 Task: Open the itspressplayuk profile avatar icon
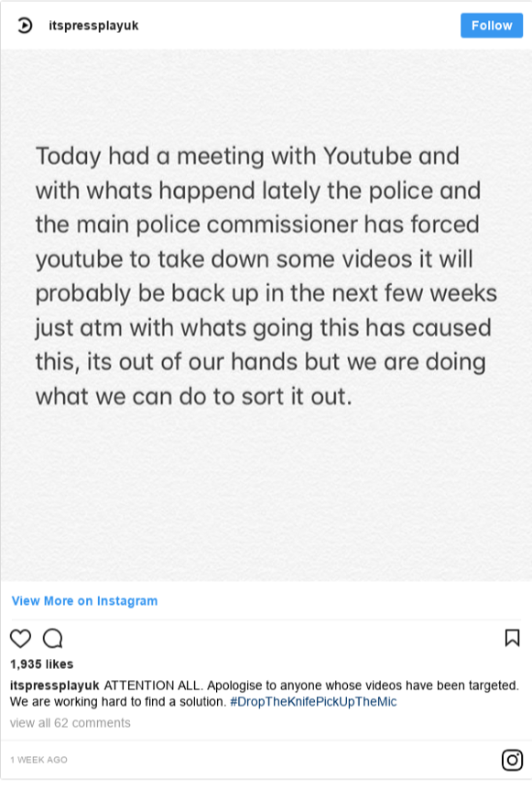tap(25, 25)
